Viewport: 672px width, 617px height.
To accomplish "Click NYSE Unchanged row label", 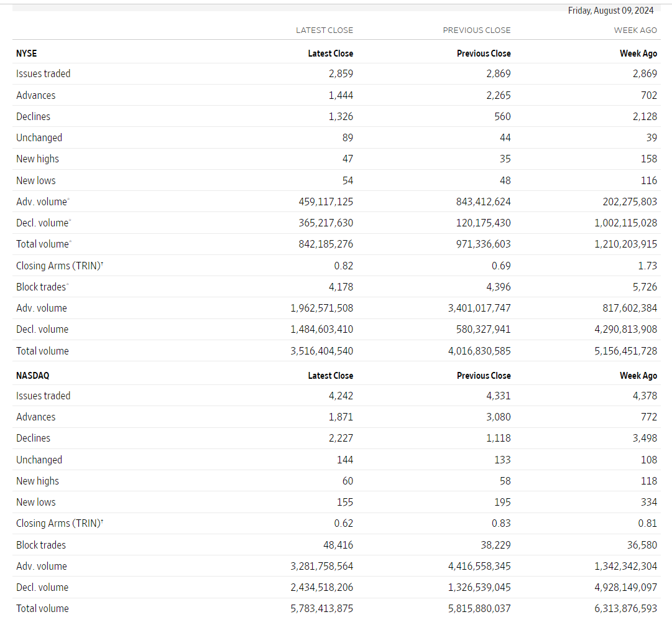I will click(39, 138).
